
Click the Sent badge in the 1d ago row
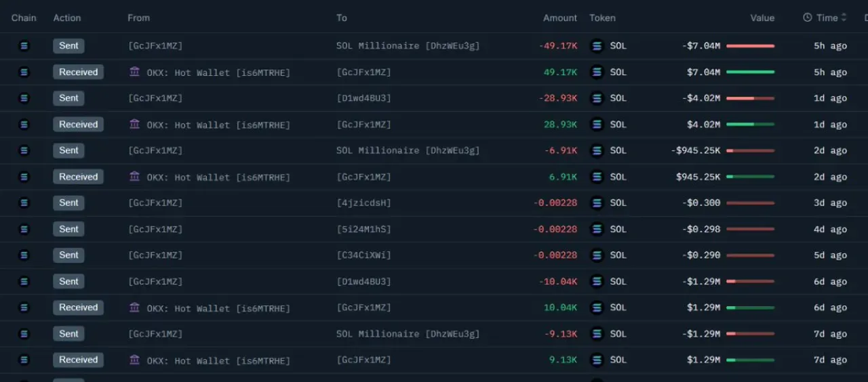tap(68, 98)
